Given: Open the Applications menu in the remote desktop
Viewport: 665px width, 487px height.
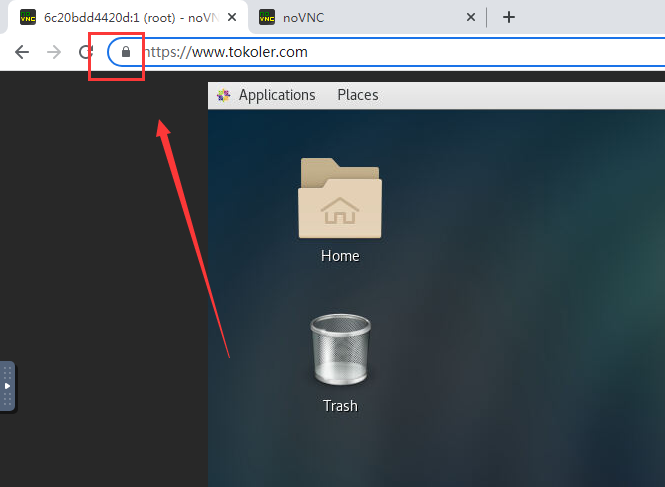Looking at the screenshot, I should pyautogui.click(x=277, y=95).
